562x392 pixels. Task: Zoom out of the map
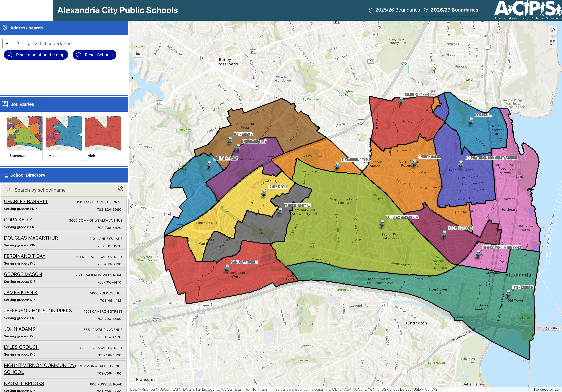tap(138, 40)
